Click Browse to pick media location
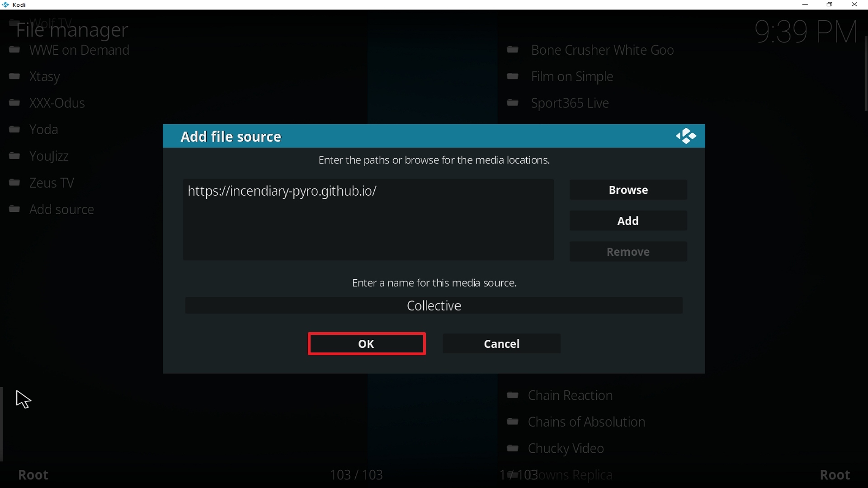 (628, 190)
